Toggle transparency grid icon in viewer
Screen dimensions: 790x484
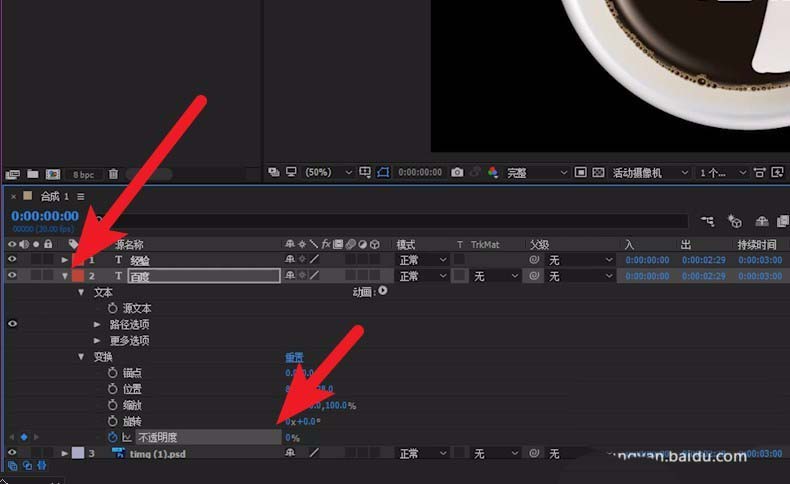(x=598, y=173)
